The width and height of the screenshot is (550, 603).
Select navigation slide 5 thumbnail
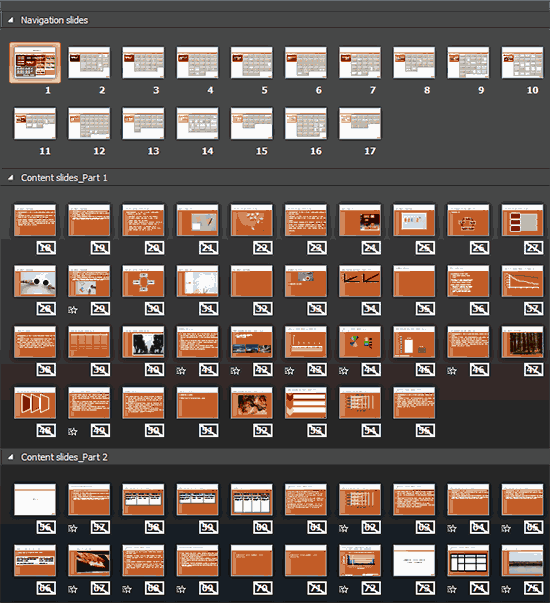point(252,63)
